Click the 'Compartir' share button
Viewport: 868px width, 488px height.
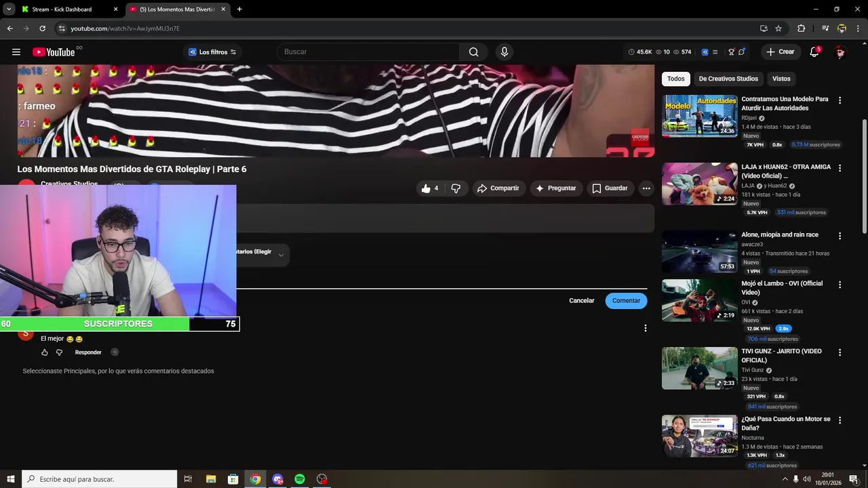pyautogui.click(x=498, y=188)
